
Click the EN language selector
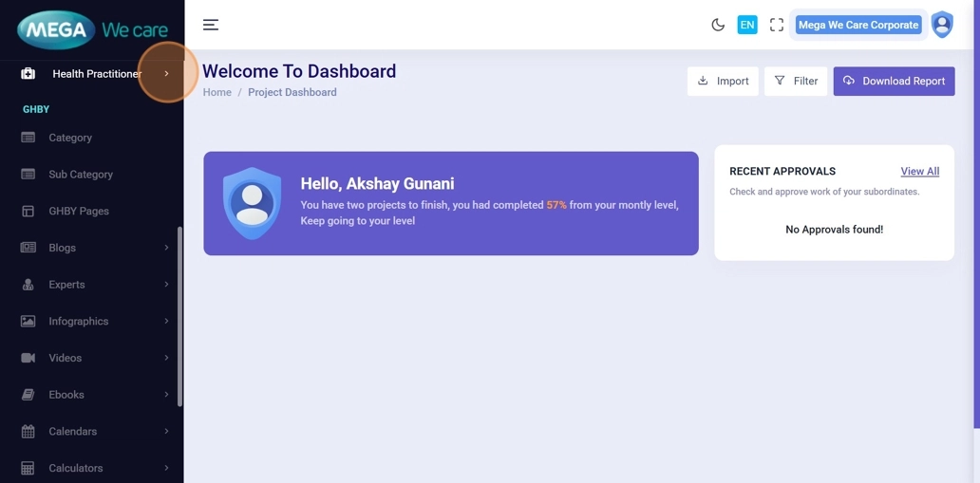coord(747,26)
